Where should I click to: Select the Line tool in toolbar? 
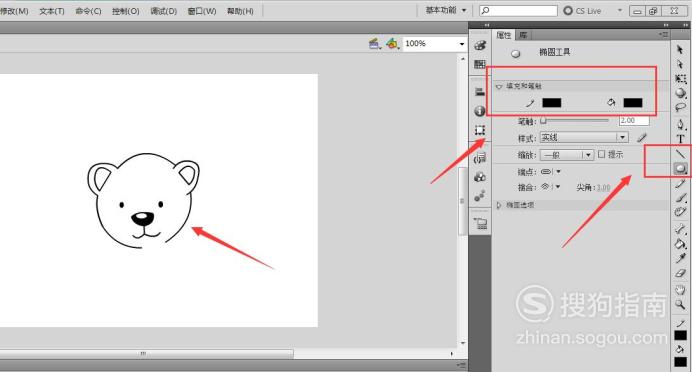coord(680,154)
